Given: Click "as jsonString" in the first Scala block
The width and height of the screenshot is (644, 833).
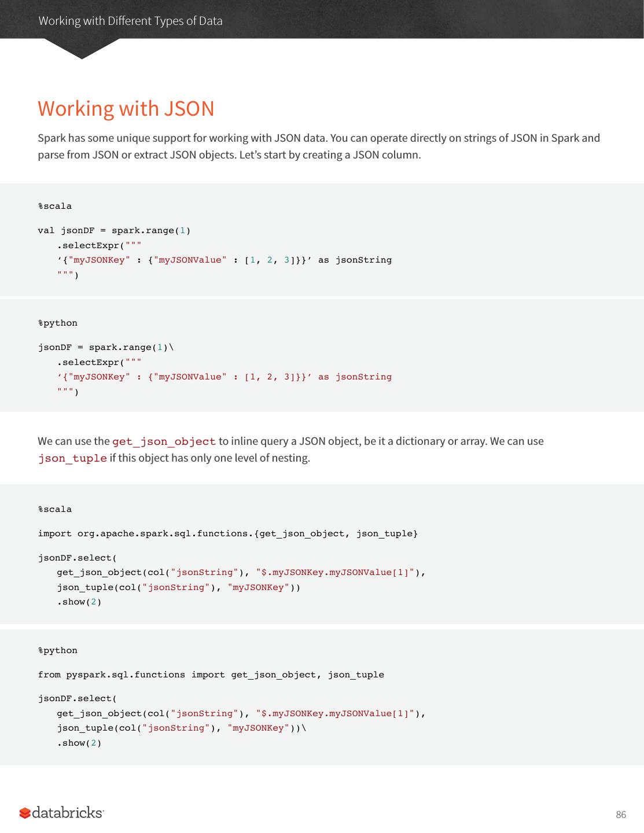Looking at the screenshot, I should coord(355,260).
